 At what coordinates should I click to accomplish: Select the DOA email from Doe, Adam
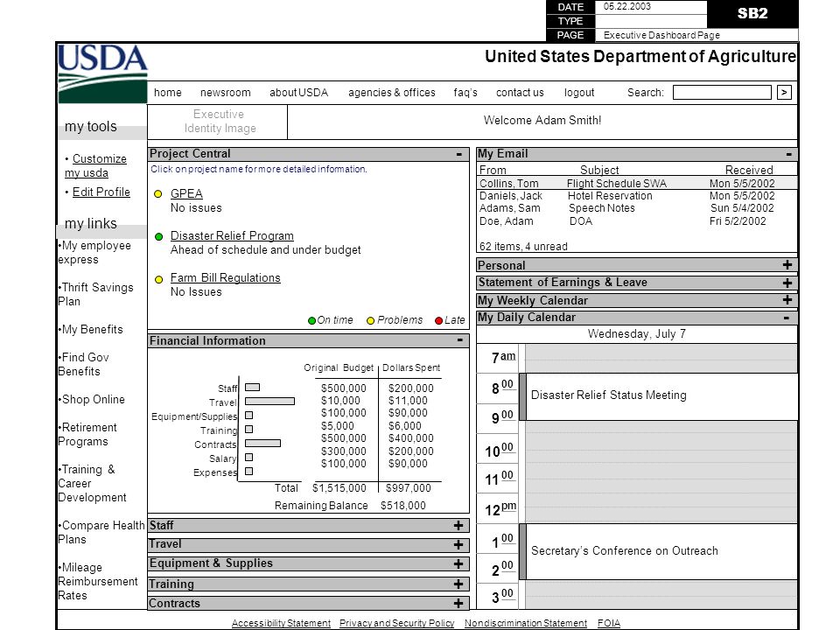637,221
